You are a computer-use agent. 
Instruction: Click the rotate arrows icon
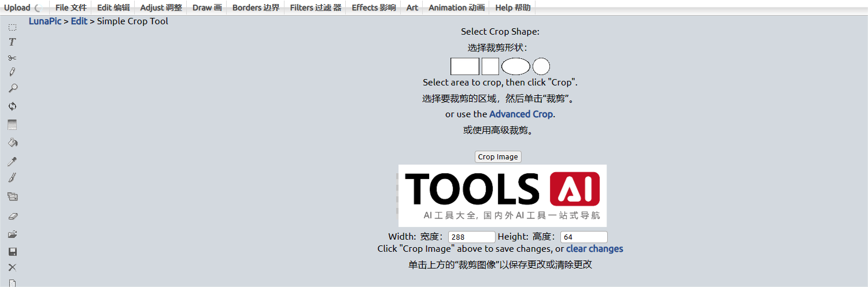[x=12, y=106]
